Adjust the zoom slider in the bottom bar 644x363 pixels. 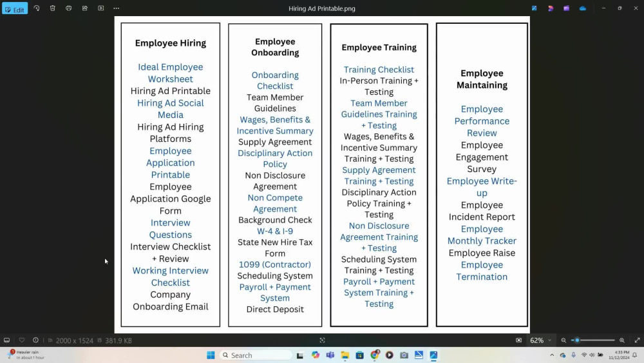[593, 340]
